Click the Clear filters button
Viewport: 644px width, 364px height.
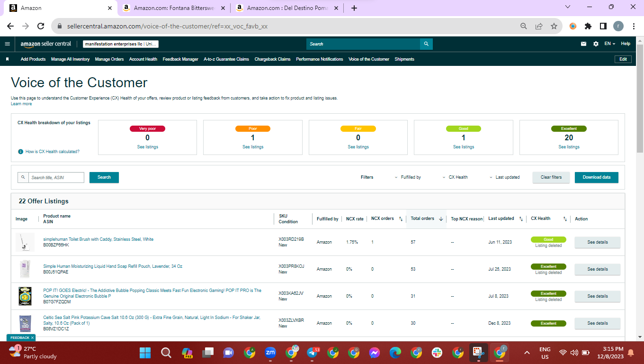pos(551,177)
